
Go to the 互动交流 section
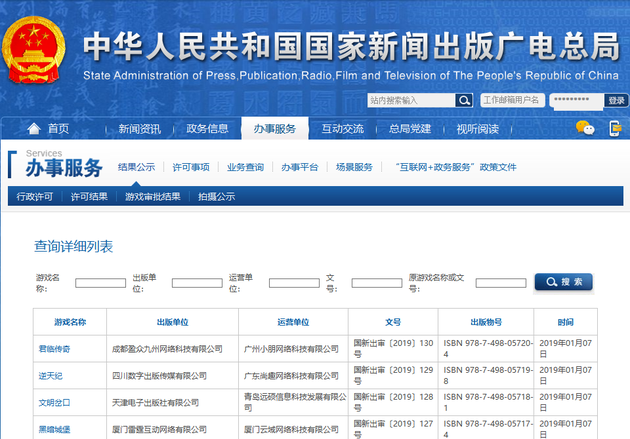(342, 129)
